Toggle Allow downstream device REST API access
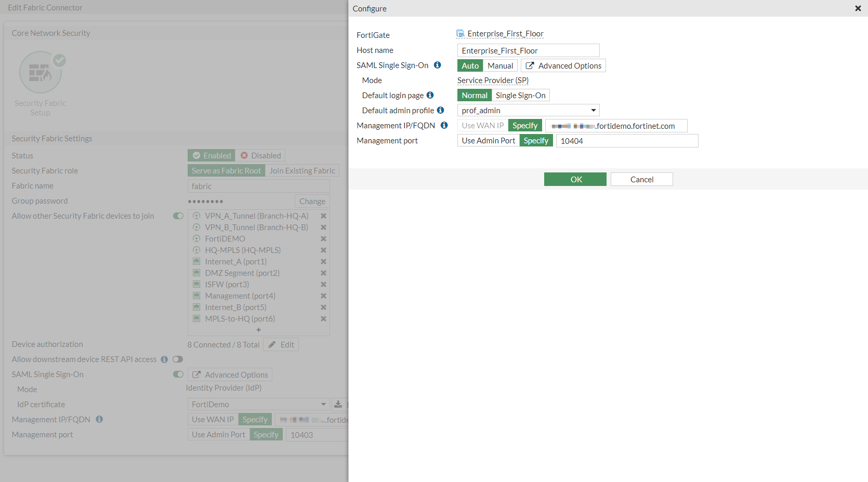 [178, 359]
